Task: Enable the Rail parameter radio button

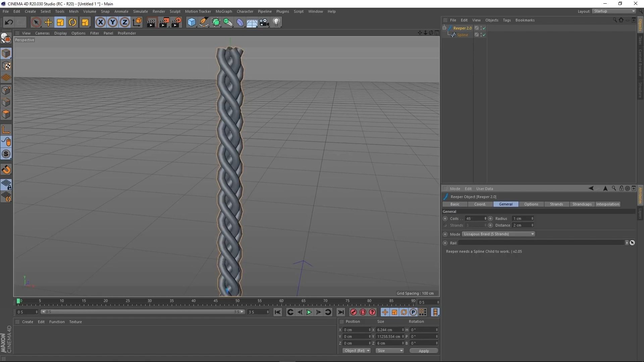Action: tap(445, 243)
